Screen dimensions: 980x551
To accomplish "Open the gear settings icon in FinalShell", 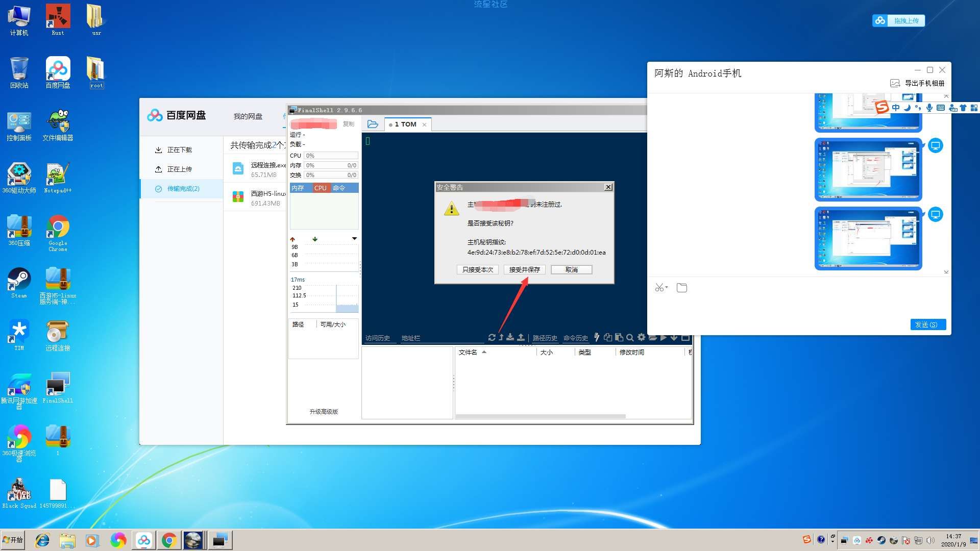I will coord(641,337).
